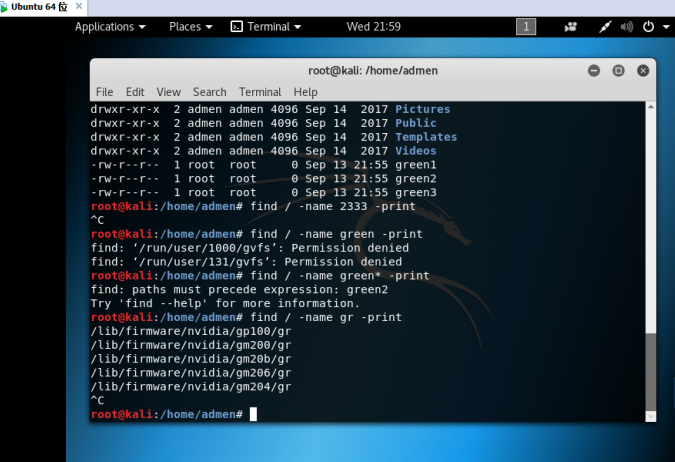Click the /lib/firmware/nvidia/gp100/gr path
Screen dimensions: 675x462
point(191,331)
